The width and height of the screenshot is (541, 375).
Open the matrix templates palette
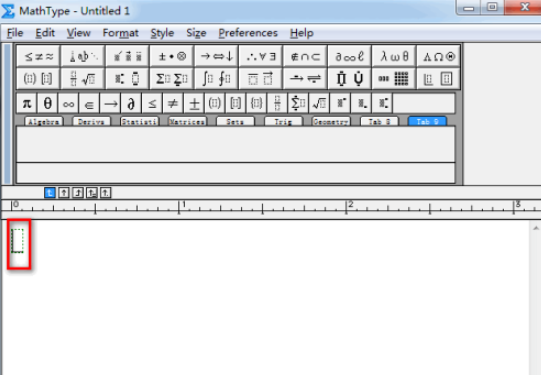[x=394, y=79]
